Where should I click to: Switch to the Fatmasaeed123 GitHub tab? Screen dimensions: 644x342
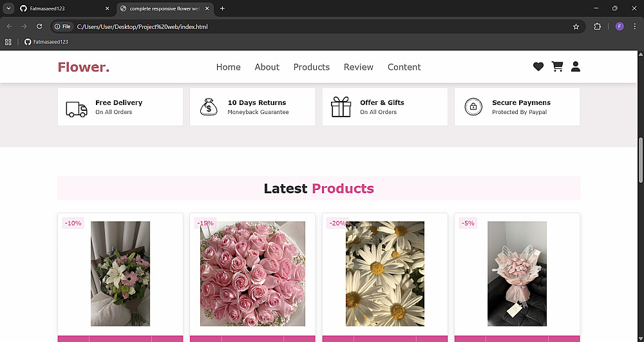[65, 8]
